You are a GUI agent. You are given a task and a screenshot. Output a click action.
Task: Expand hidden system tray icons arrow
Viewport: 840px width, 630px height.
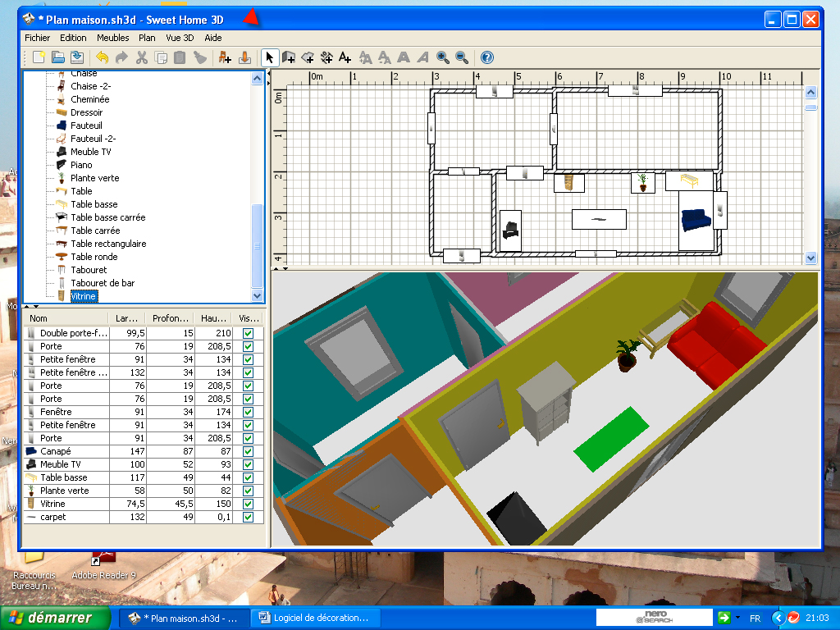tap(778, 618)
